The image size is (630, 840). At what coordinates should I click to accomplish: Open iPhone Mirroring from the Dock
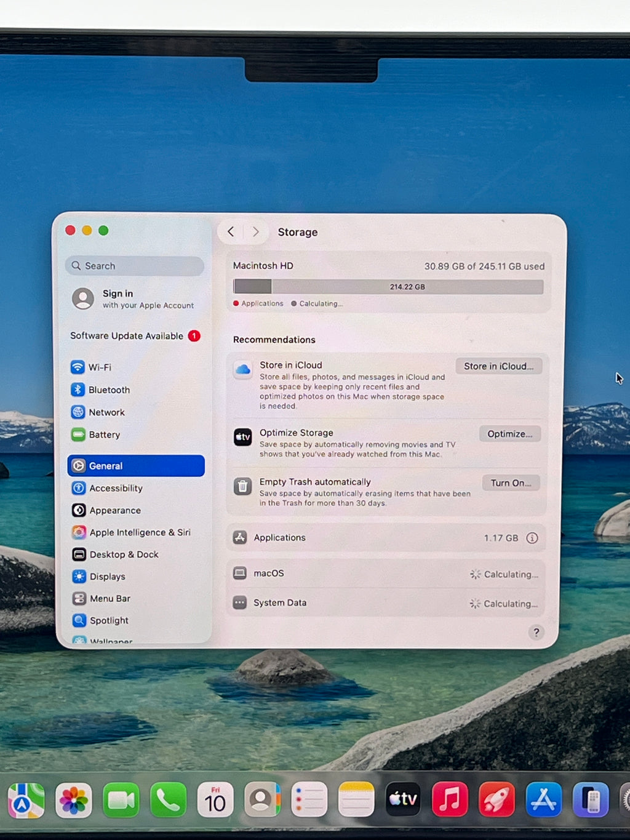(x=591, y=801)
